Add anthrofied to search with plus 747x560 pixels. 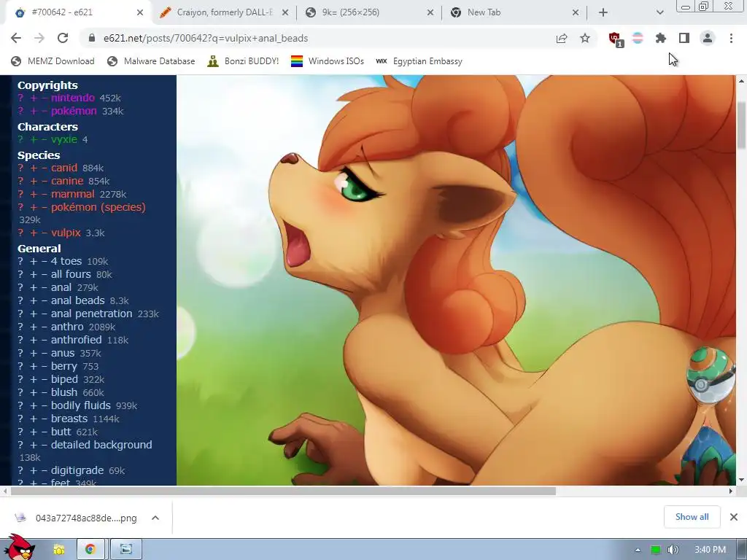click(x=34, y=340)
